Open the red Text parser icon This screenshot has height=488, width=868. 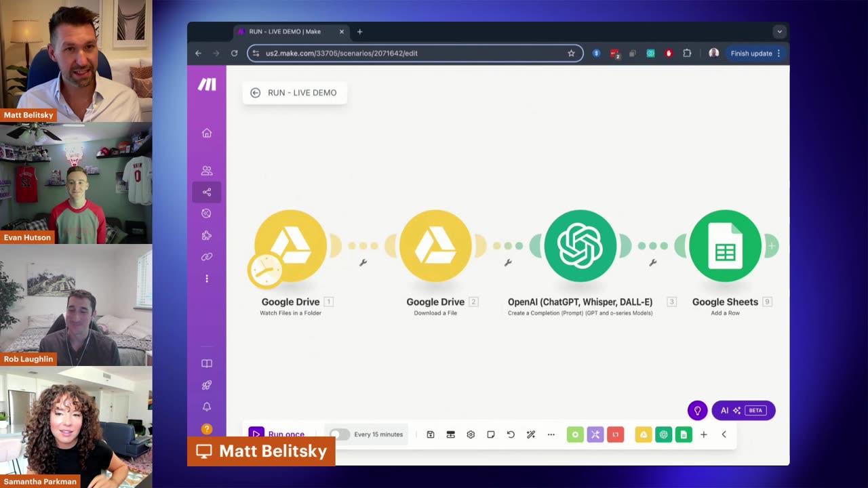(615, 434)
